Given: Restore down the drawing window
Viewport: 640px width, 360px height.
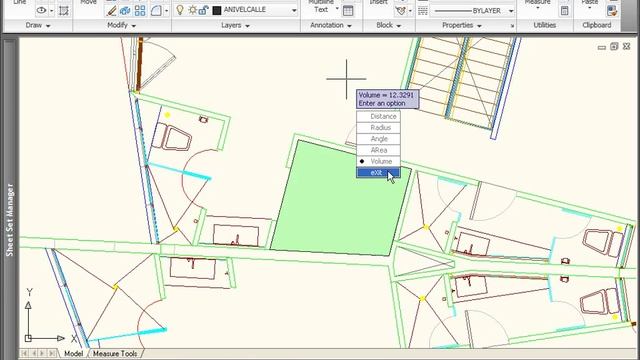Looking at the screenshot, I should coord(614,47).
